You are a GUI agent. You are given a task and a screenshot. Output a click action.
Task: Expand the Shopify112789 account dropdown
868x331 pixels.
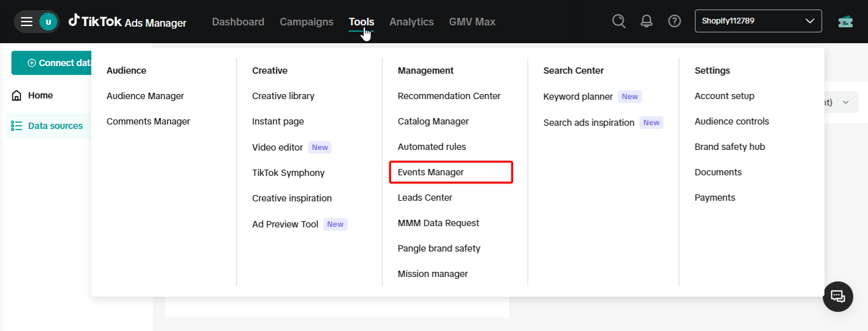point(758,21)
